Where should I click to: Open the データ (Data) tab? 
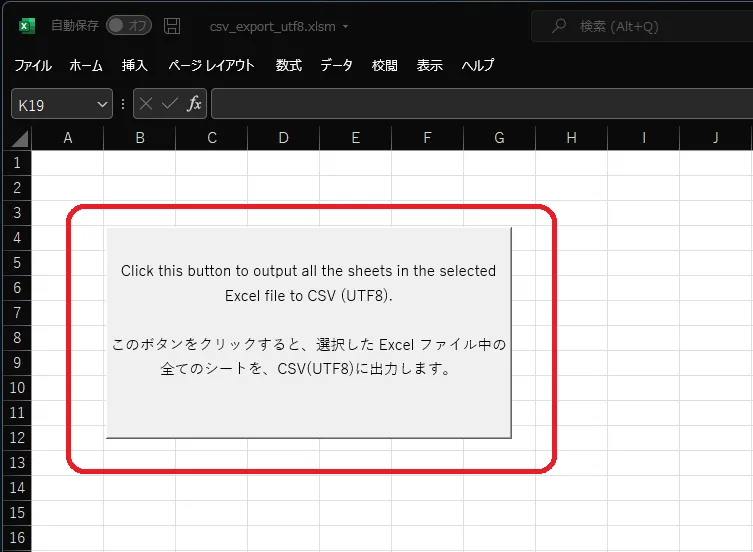(337, 66)
